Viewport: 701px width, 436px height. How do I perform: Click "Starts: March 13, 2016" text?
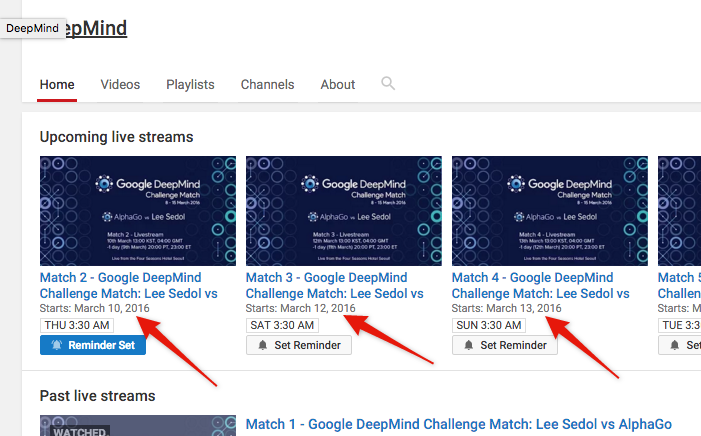pyautogui.click(x=507, y=308)
